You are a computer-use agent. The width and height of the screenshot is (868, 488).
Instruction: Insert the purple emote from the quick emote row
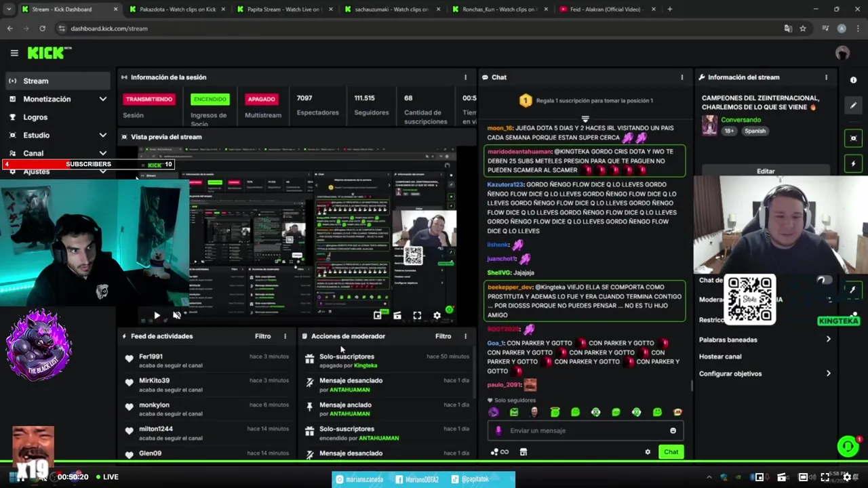point(493,412)
